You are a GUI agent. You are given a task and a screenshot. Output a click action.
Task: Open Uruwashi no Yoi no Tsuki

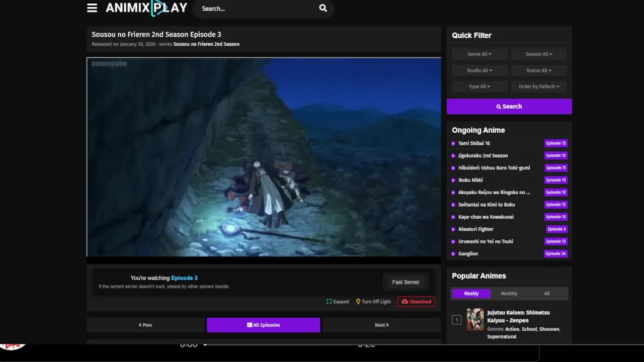(486, 241)
